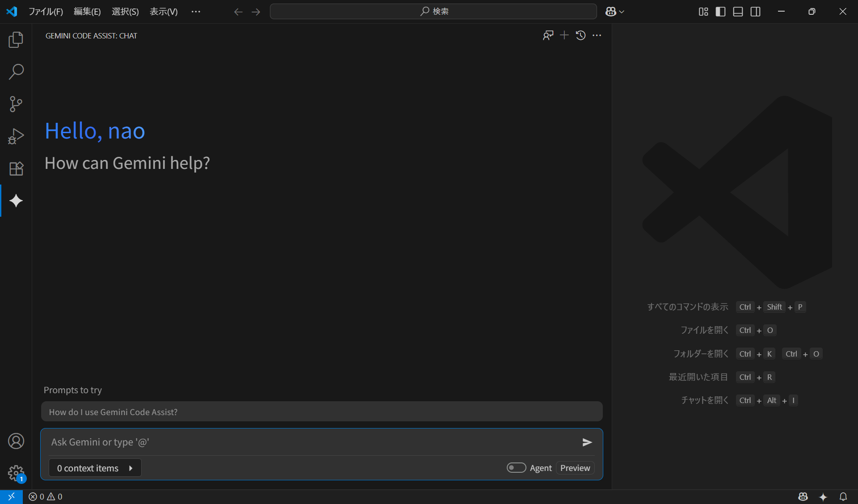Start a new chat with plus icon
858x504 pixels.
pyautogui.click(x=564, y=35)
